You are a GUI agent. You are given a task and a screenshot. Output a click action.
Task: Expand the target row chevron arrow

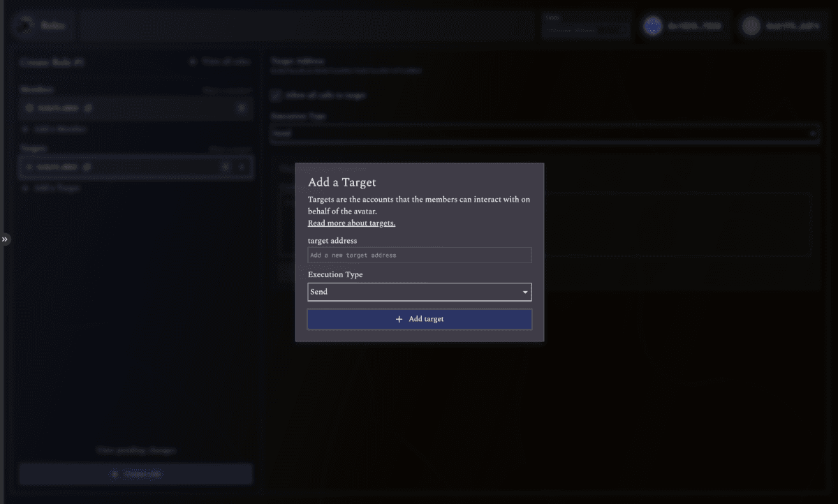point(241,168)
